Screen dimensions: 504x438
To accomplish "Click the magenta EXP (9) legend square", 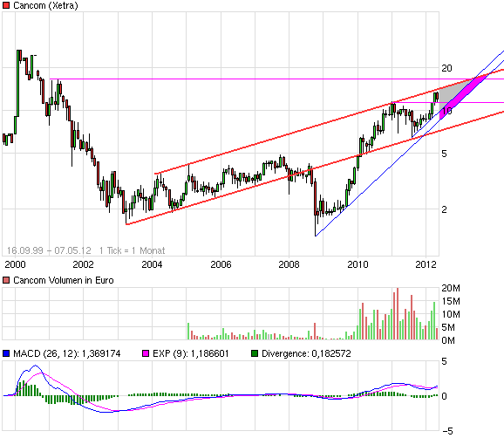I will [146, 353].
